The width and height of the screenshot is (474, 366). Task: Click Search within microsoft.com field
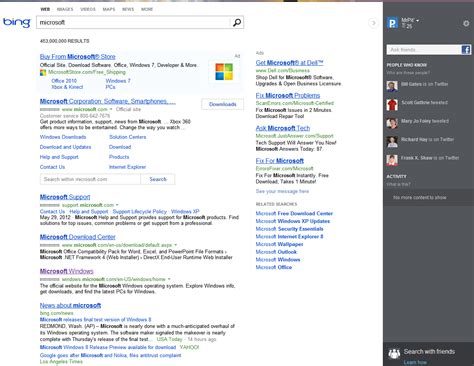pyautogui.click(x=90, y=179)
